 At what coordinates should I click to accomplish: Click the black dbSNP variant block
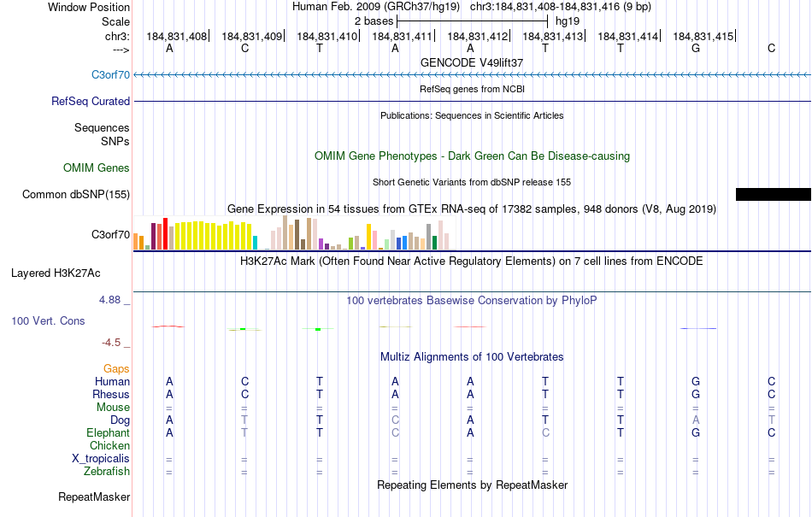(774, 194)
